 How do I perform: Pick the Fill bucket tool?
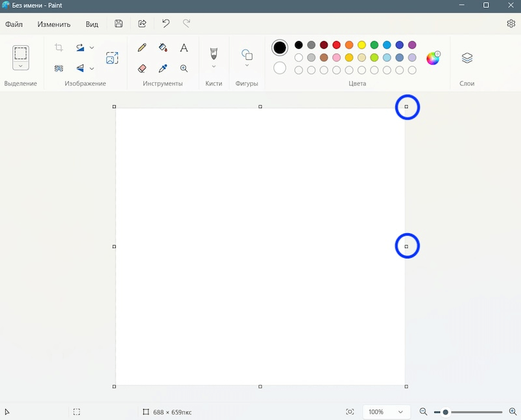pos(163,48)
